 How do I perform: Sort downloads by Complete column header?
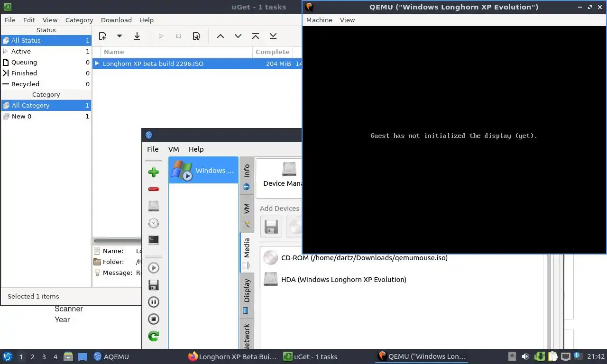[273, 52]
